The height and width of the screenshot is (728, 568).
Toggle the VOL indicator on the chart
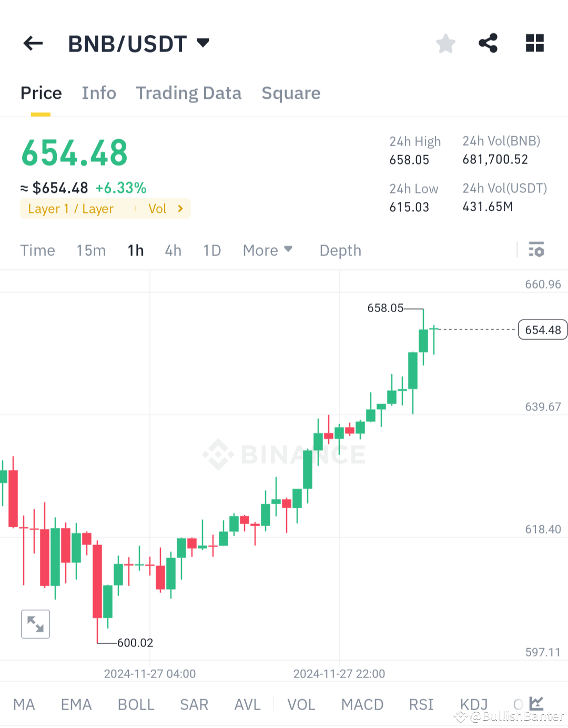point(301,704)
